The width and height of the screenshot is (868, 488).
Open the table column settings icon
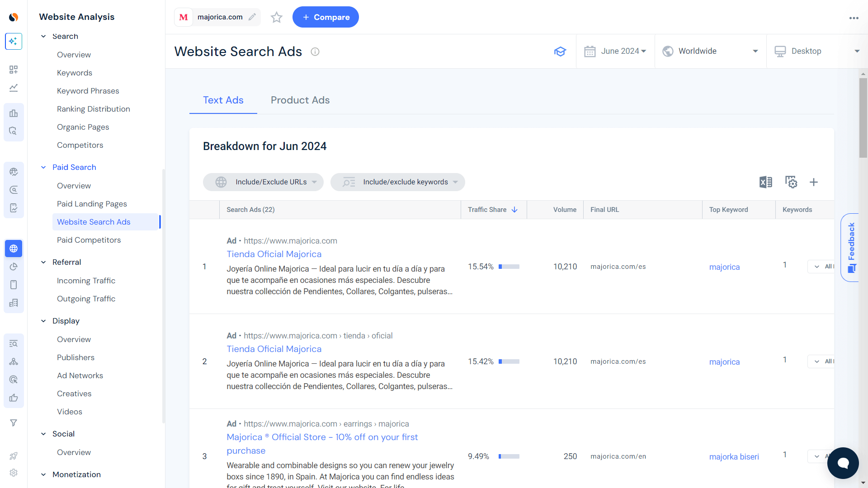pyautogui.click(x=791, y=182)
